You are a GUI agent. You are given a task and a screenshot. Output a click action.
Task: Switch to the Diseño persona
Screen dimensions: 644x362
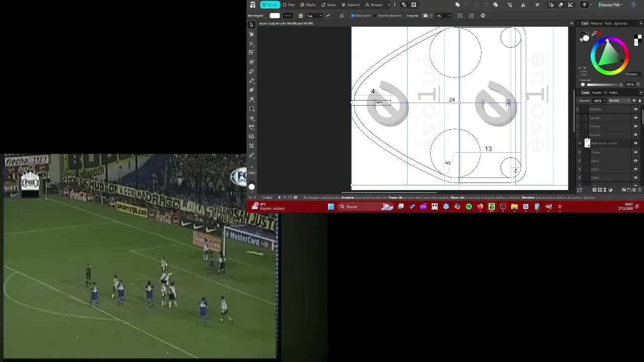point(308,5)
